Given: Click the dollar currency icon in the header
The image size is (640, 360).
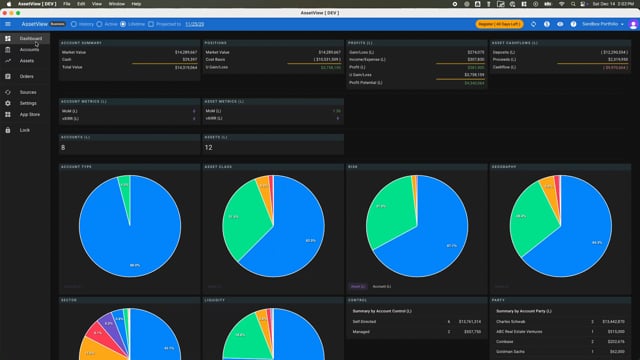Looking at the screenshot, I should (x=547, y=24).
